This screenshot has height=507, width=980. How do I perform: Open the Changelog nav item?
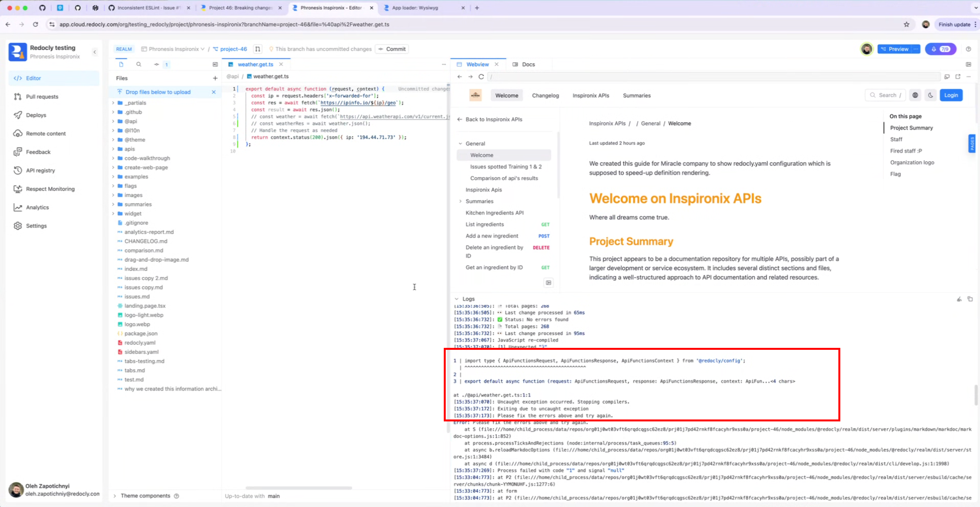tap(545, 95)
